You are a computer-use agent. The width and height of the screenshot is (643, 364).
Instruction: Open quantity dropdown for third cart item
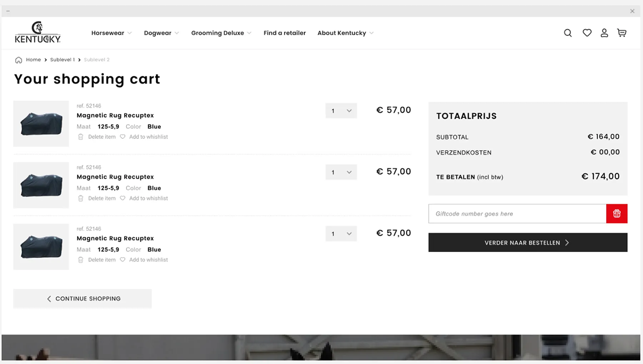341,233
